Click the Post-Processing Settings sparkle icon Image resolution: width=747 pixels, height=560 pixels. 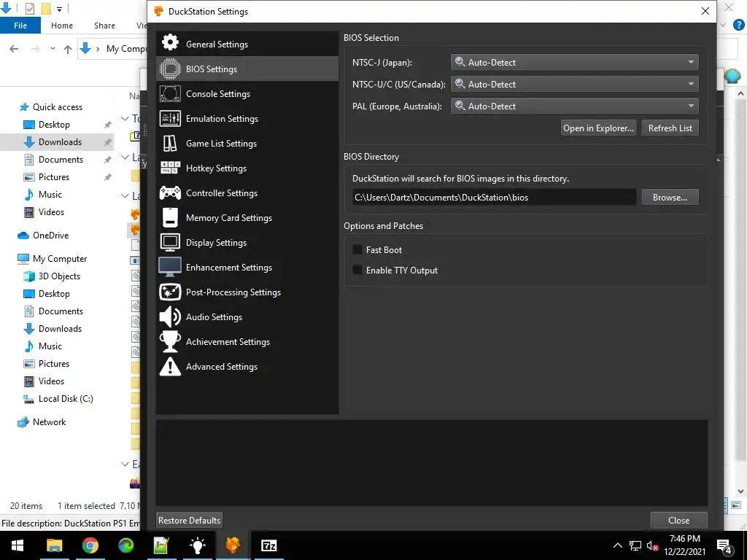[x=170, y=292]
